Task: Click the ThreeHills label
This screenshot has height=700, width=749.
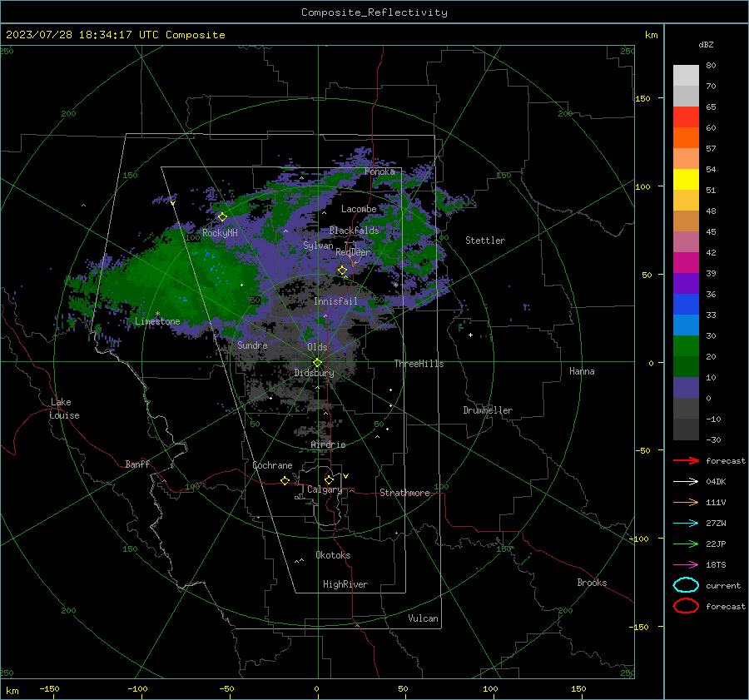Action: point(419,364)
